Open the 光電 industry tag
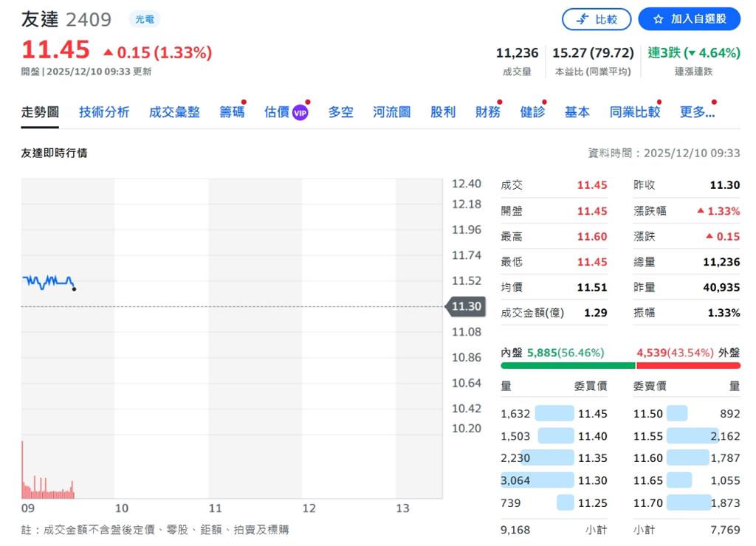The width and height of the screenshot is (756, 546). coord(145,19)
